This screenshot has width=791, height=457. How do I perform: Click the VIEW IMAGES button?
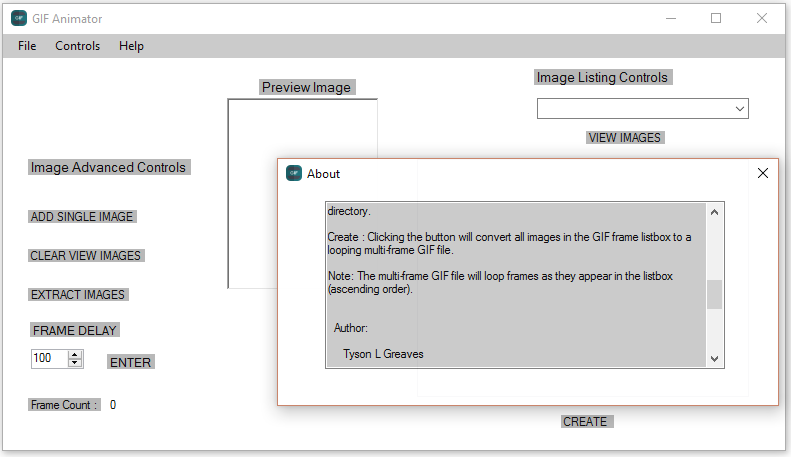[x=625, y=138]
